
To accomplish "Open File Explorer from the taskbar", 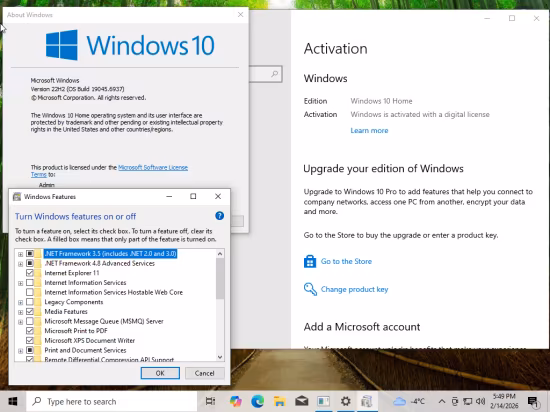I will click(280, 401).
